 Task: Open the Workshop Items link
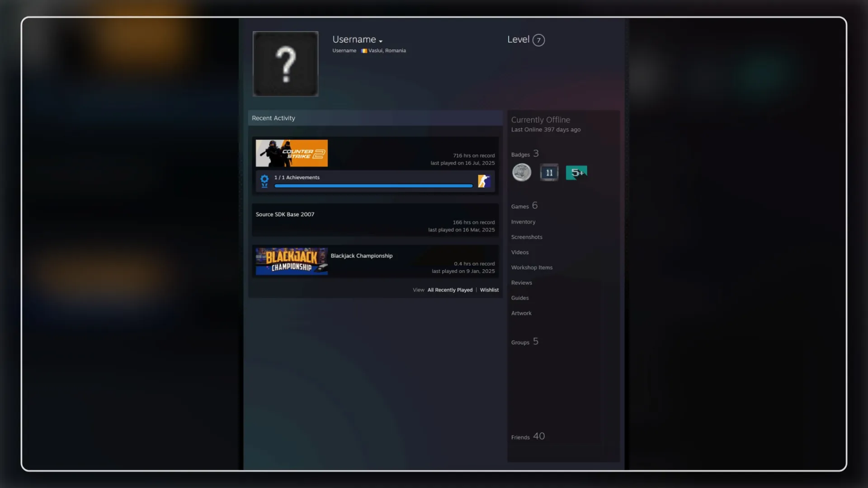click(x=532, y=267)
